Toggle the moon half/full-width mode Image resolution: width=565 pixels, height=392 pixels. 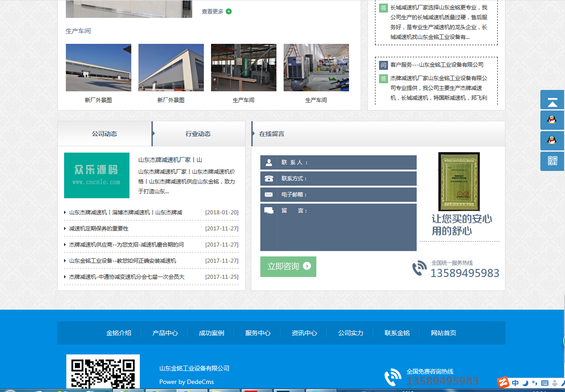pos(526,383)
